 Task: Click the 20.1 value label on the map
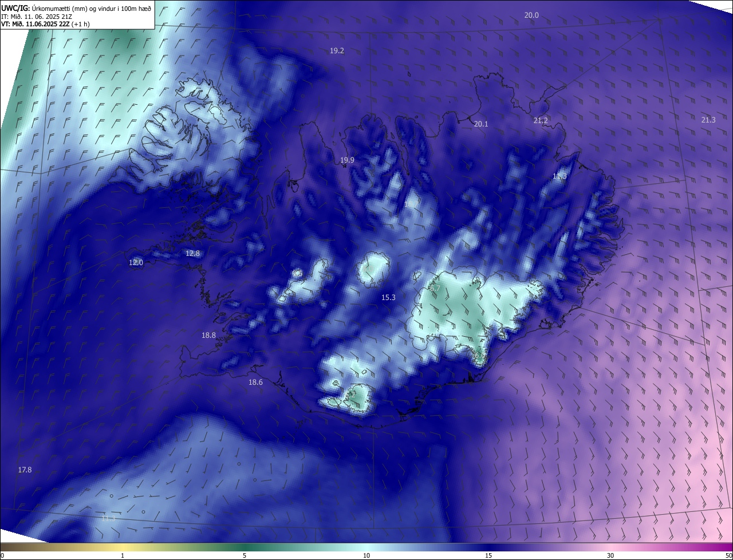click(481, 124)
